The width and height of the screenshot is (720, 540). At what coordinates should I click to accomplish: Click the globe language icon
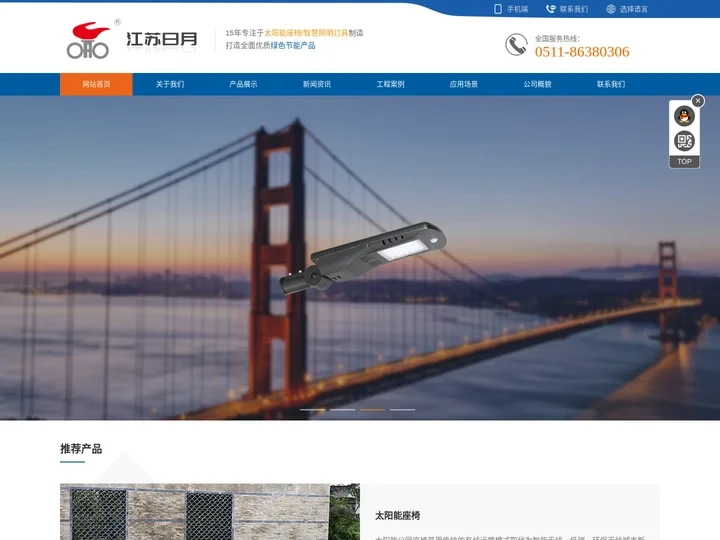coord(611,9)
